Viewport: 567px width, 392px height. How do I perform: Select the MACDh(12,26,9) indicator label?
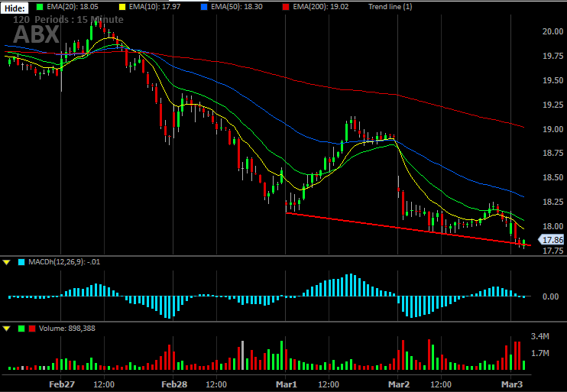point(64,262)
